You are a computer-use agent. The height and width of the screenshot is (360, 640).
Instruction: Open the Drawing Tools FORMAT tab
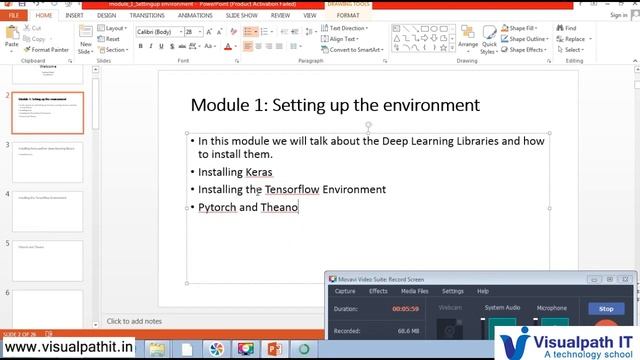(348, 15)
